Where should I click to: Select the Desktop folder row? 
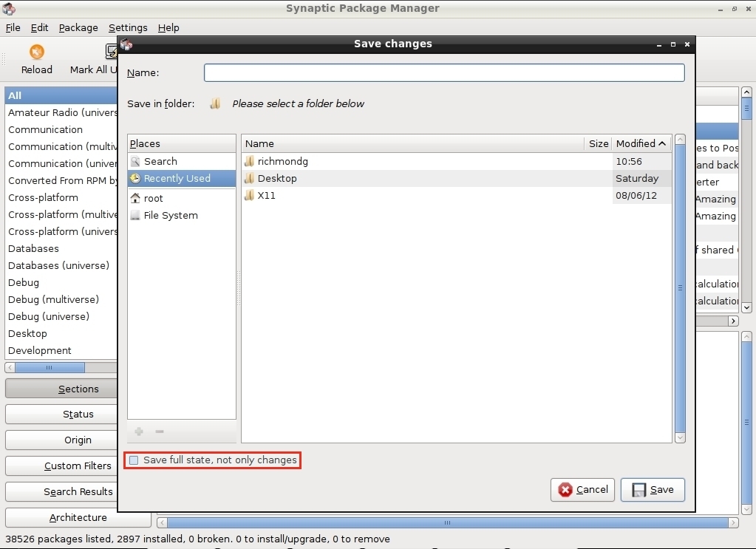click(457, 178)
